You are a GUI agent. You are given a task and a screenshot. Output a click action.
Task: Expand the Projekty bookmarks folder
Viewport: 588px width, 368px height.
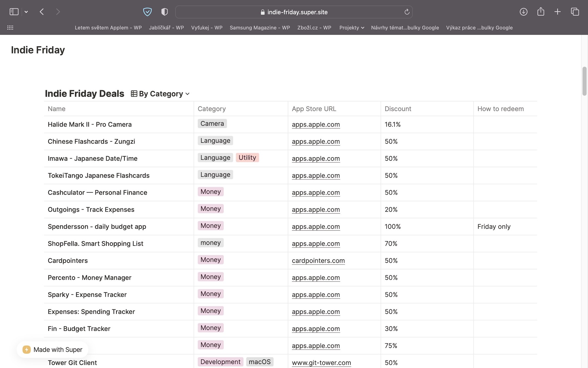tap(351, 28)
